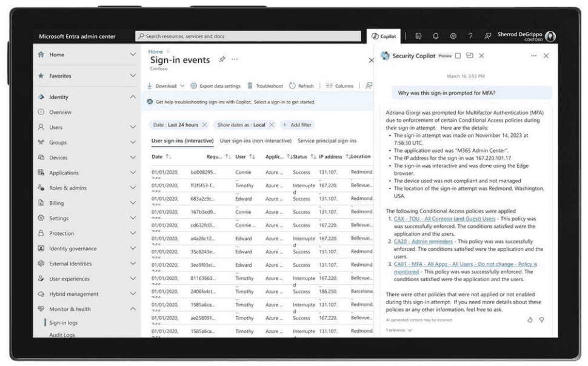The image size is (588, 366).
Task: Sort by the IP address column header
Action: 333,157
